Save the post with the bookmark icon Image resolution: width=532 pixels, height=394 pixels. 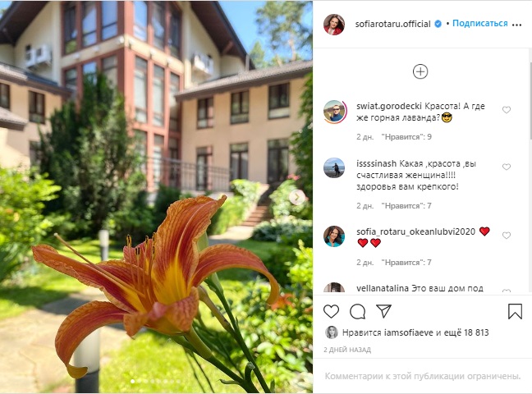pos(515,311)
